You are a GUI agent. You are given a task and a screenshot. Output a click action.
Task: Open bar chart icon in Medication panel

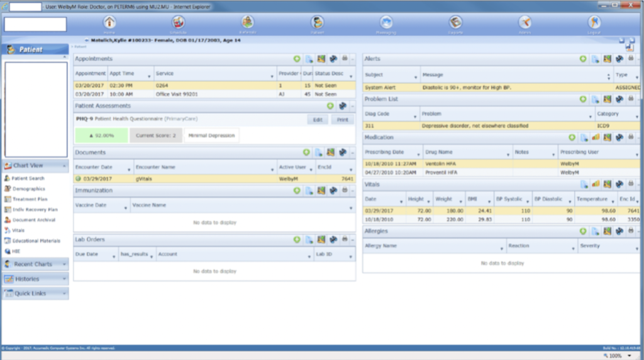point(596,137)
